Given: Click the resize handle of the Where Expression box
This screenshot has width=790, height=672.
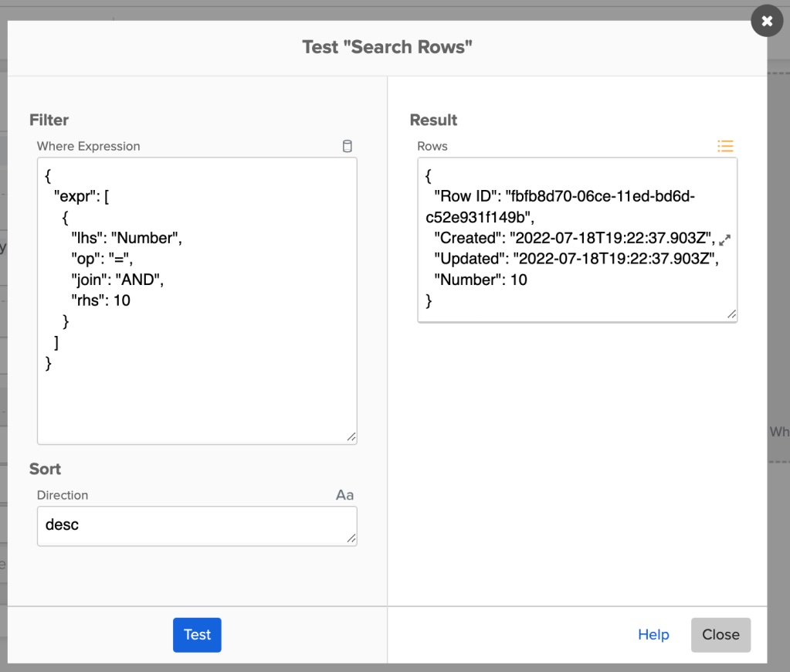Looking at the screenshot, I should 352,436.
